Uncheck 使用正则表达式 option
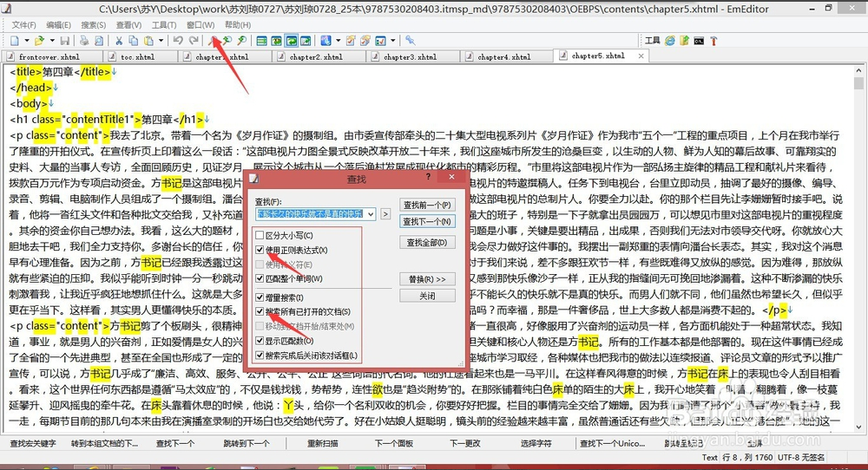 [260, 250]
